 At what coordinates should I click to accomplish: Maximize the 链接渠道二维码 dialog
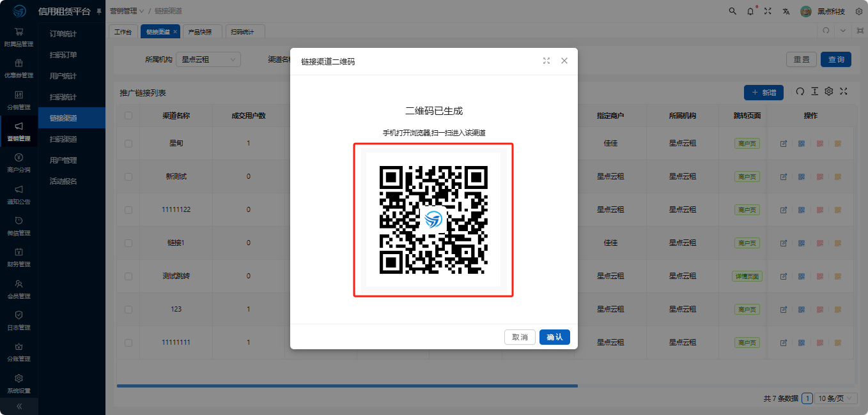(x=546, y=61)
